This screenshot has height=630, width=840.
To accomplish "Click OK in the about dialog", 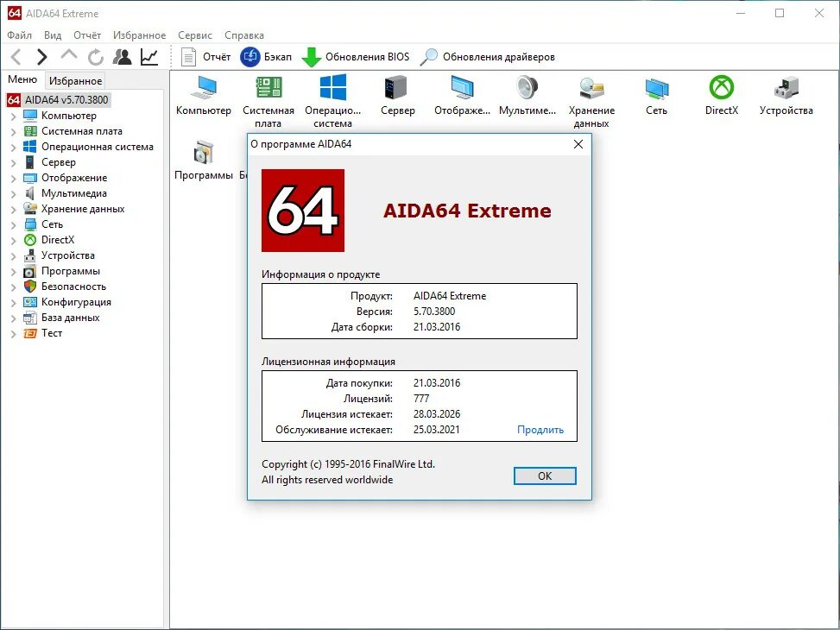I will tap(545, 476).
